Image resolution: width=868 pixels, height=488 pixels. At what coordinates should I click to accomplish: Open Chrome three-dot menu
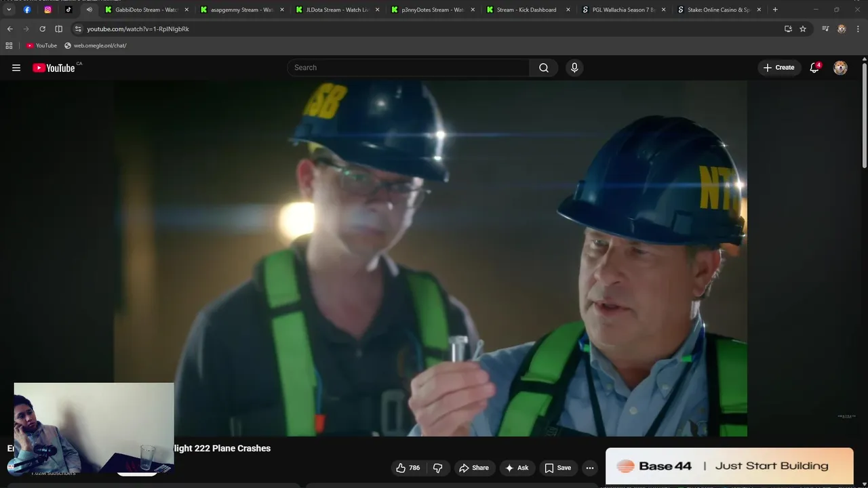point(858,29)
